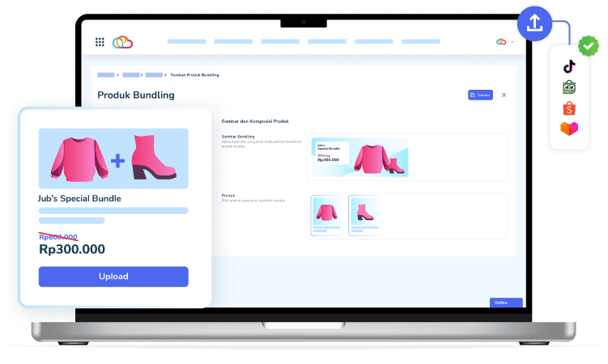
Task: Select the Shopee orange bag icon
Action: [570, 108]
